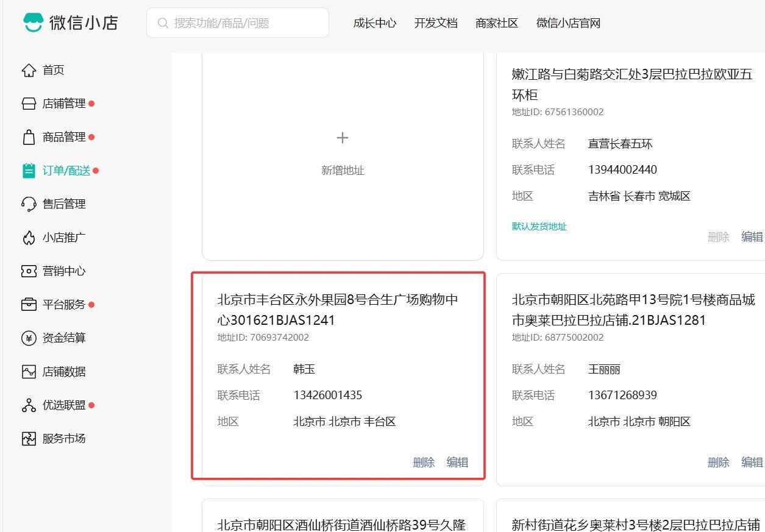Click the 微信小店 logo icon

(34, 23)
